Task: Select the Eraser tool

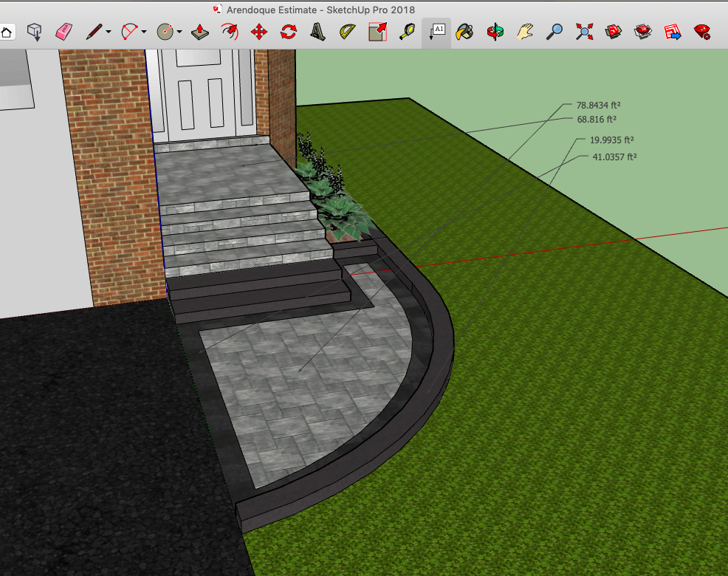Action: pyautogui.click(x=63, y=32)
